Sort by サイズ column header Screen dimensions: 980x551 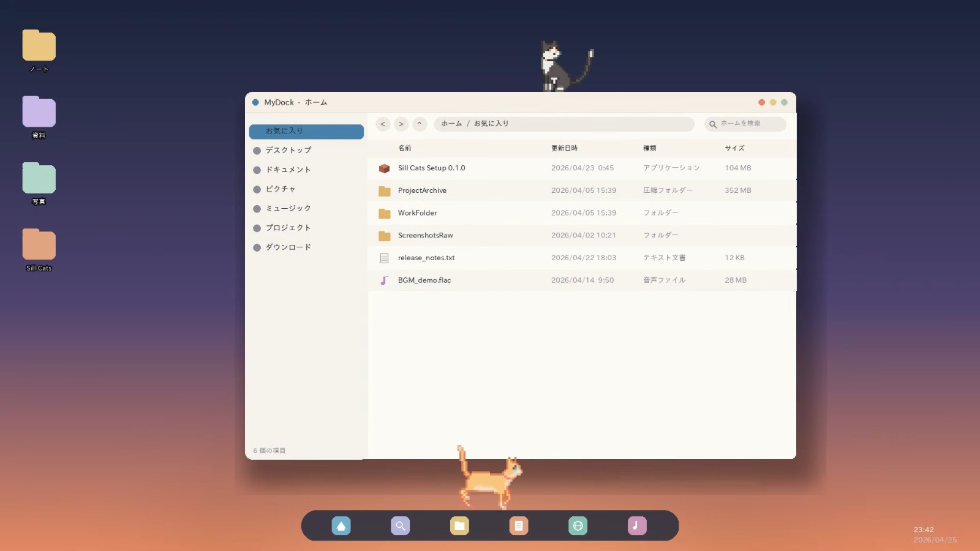[x=734, y=148]
